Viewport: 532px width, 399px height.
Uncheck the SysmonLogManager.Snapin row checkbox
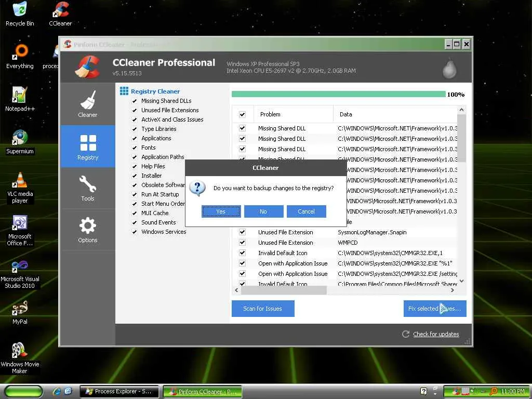[242, 232]
